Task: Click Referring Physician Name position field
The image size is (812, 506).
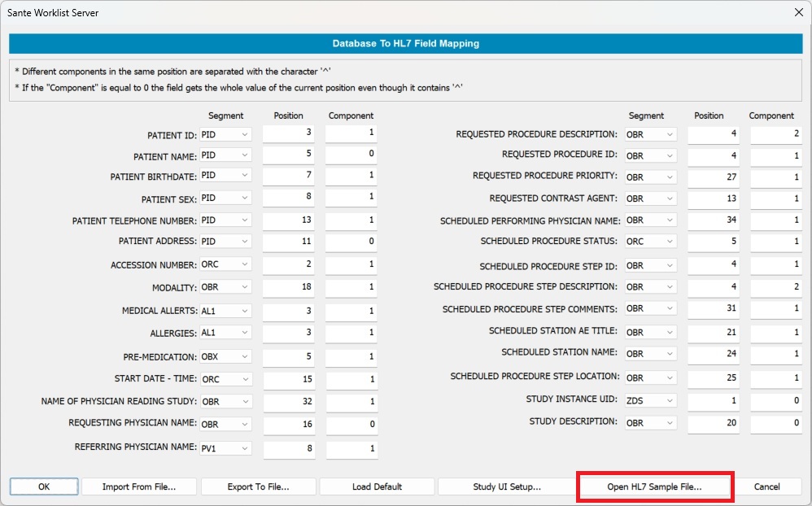Action: point(289,449)
